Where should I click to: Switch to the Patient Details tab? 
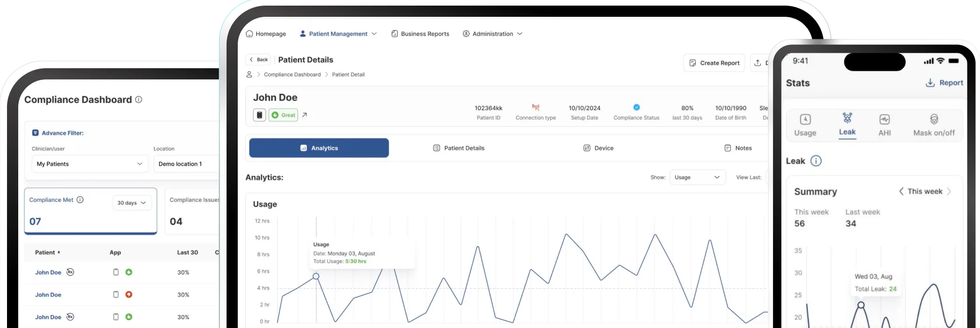click(x=459, y=148)
